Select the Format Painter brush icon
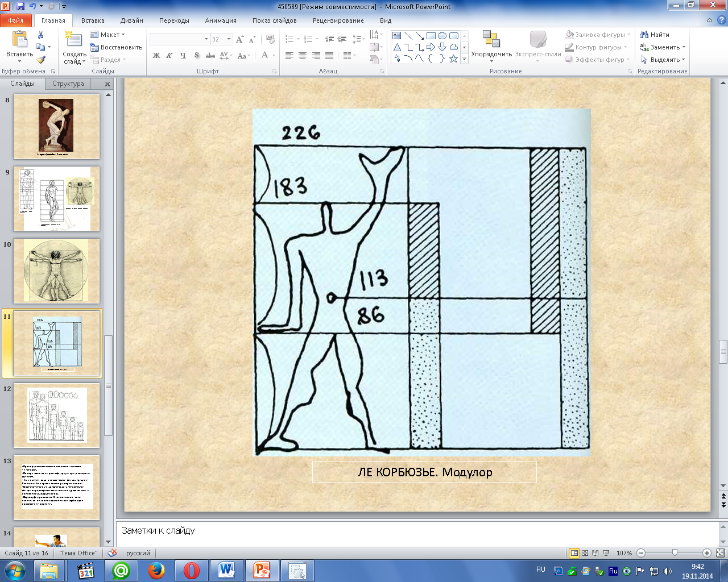 click(x=41, y=59)
